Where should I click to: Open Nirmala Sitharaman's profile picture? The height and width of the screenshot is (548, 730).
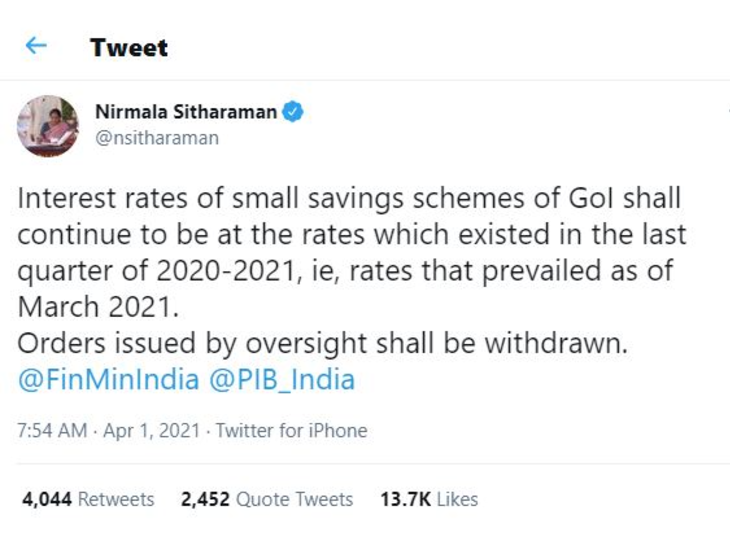(47, 127)
